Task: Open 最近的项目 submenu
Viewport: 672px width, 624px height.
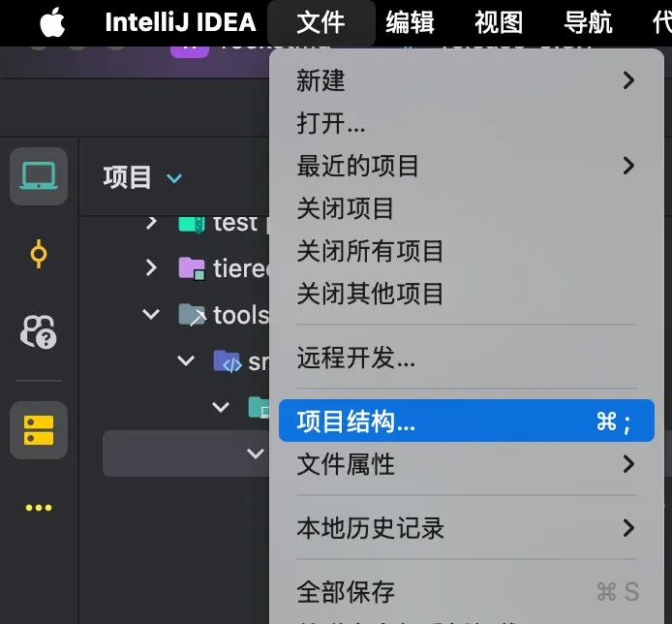Action: (465, 166)
